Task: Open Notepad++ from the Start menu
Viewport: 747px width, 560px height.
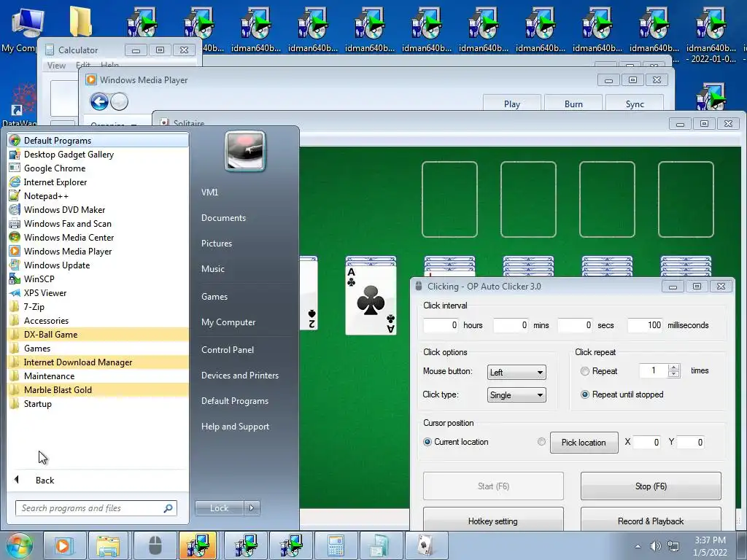Action: pyautogui.click(x=98, y=195)
